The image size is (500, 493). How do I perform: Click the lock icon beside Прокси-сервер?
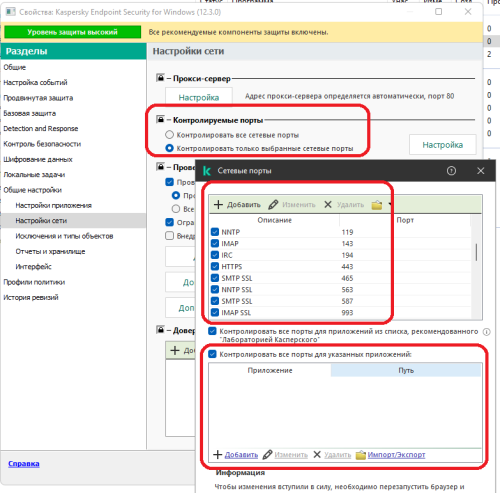pyautogui.click(x=161, y=78)
